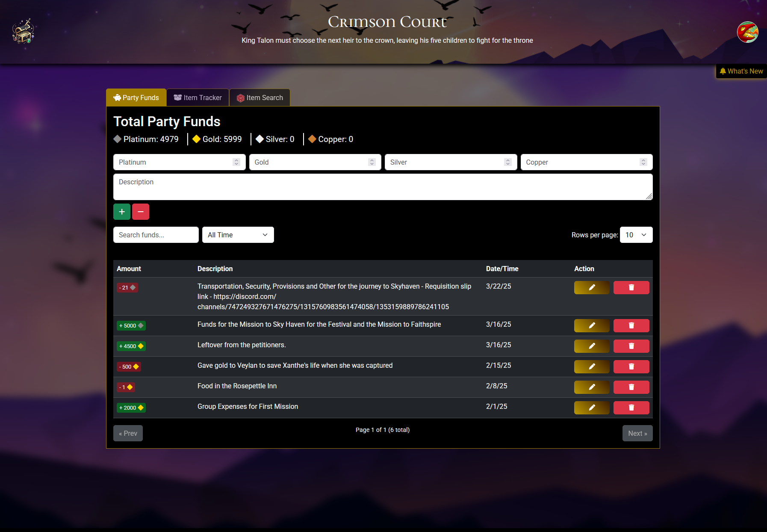
Task: Open the dragon avatar menu top-right
Action: [x=747, y=32]
